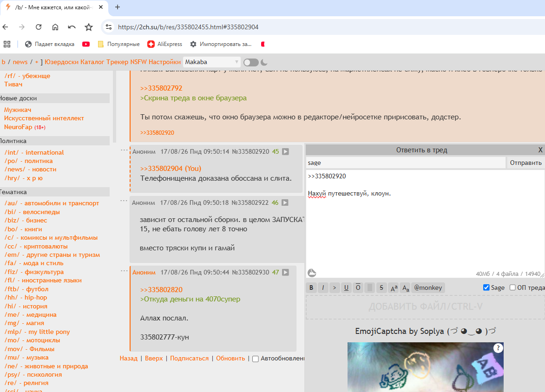
Task: Open Трекер in top menu
Action: (x=118, y=62)
